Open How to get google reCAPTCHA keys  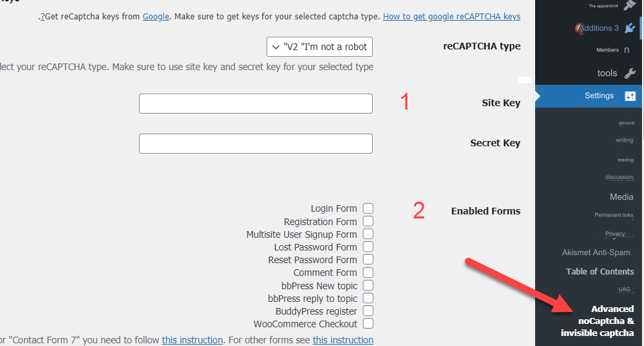452,17
